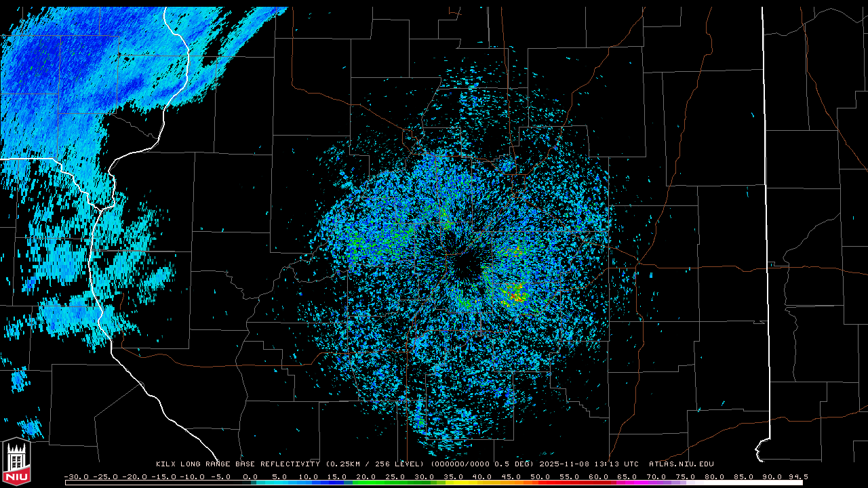Click the KILX station identifier text
This screenshot has height=488, width=868.
(x=165, y=464)
